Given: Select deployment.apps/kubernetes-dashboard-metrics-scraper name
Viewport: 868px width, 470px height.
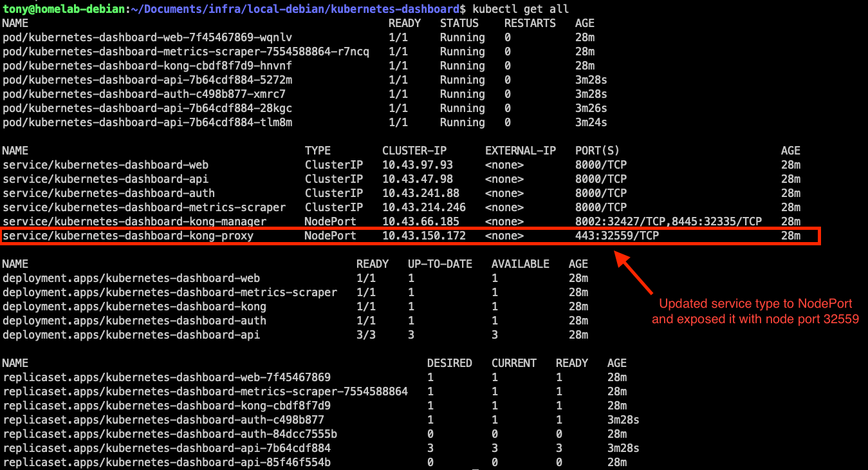Looking at the screenshot, I should 170,292.
